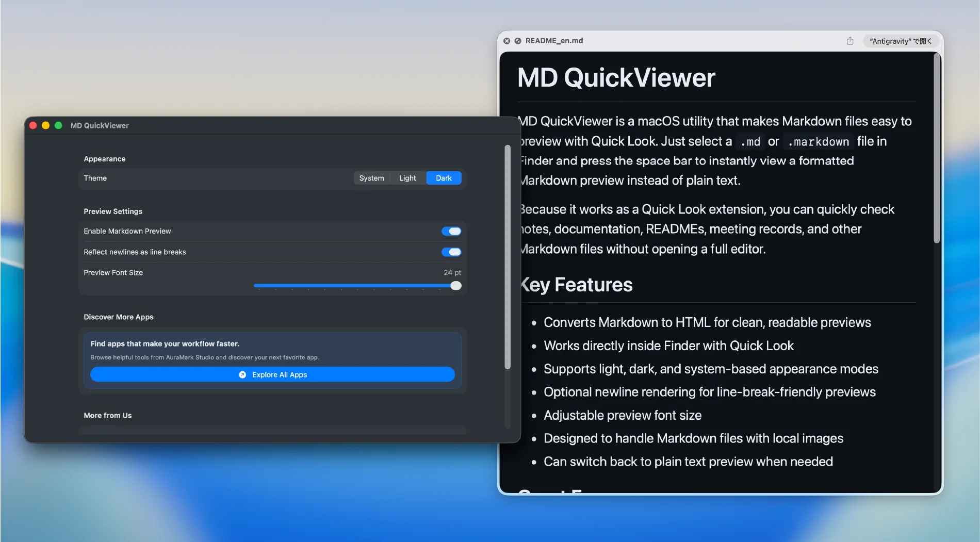
Task: Click "Works directly inside Finder with Quick Look"
Action: [668, 346]
